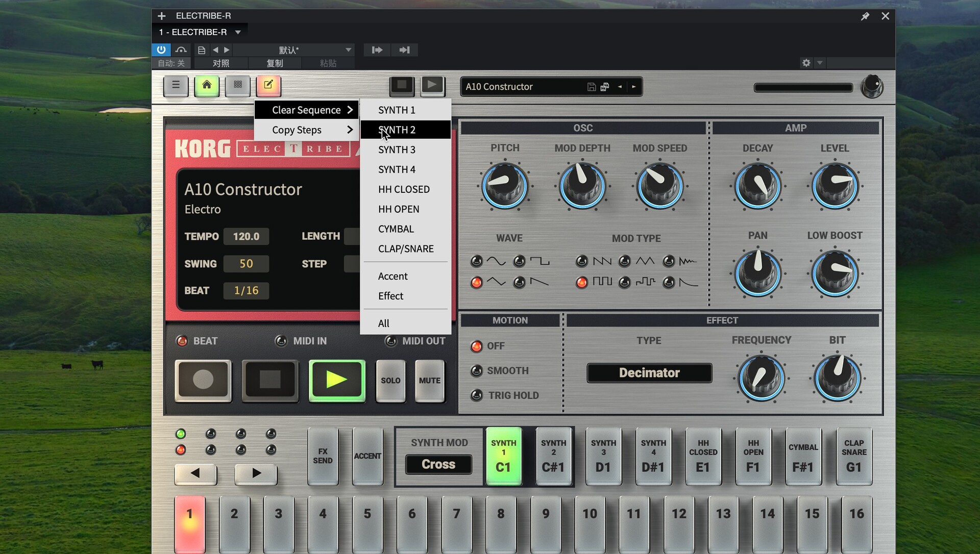
Task: Go to the previous pattern preset arrow
Action: [620, 87]
